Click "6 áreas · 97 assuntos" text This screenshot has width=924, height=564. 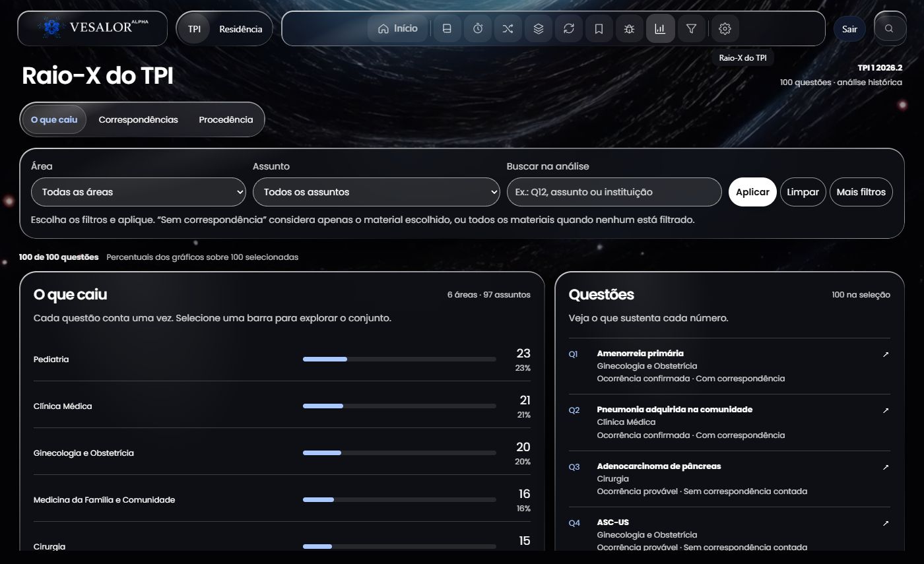[x=488, y=295]
